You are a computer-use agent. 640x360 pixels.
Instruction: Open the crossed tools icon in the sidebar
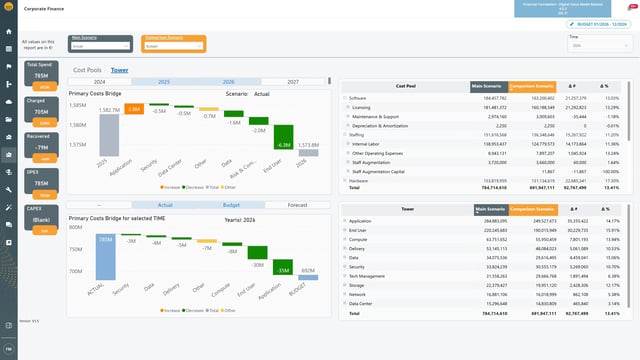pyautogui.click(x=9, y=207)
